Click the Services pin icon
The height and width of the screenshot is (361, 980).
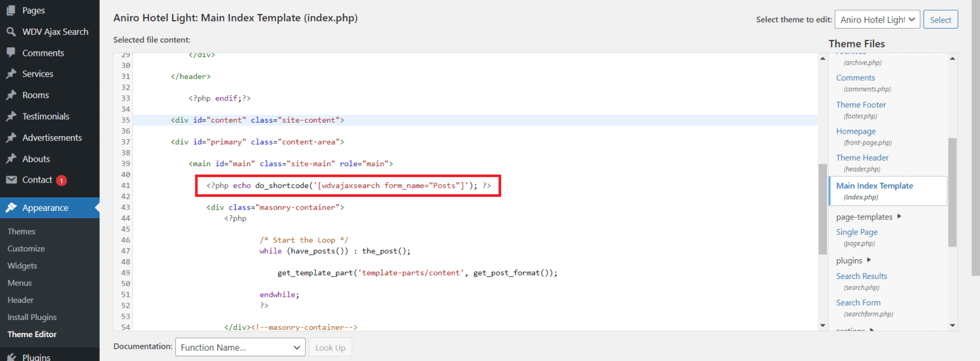pyautogui.click(x=11, y=74)
